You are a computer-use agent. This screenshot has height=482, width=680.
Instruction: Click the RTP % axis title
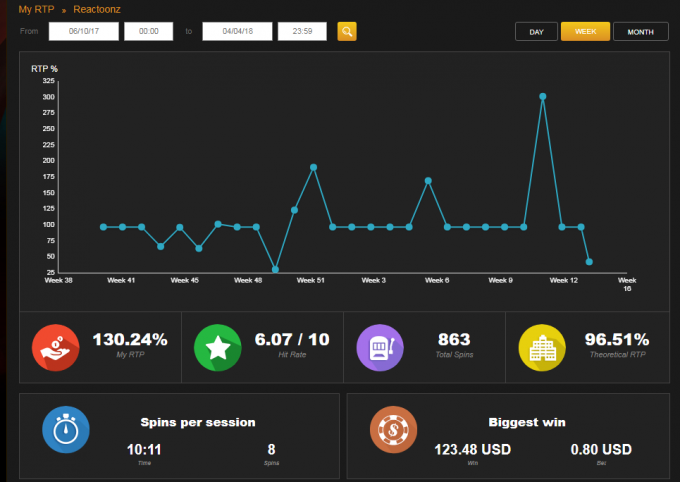(x=44, y=69)
